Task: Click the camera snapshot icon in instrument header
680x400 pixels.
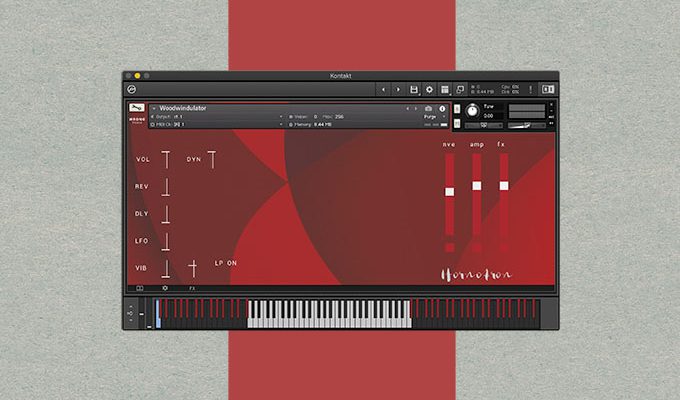Action: pos(428,108)
